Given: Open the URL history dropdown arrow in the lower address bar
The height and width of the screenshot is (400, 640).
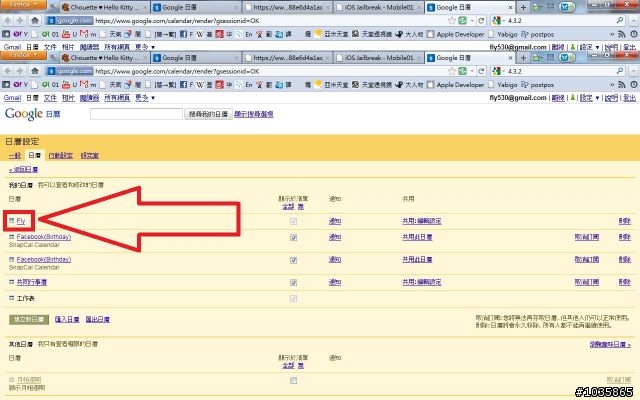Looking at the screenshot, I should (x=472, y=71).
